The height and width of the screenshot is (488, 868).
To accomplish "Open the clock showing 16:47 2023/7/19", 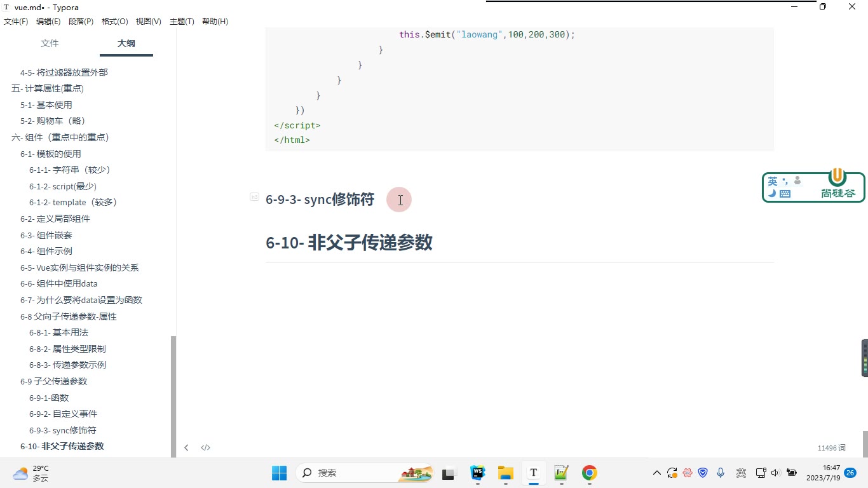I will (x=823, y=473).
